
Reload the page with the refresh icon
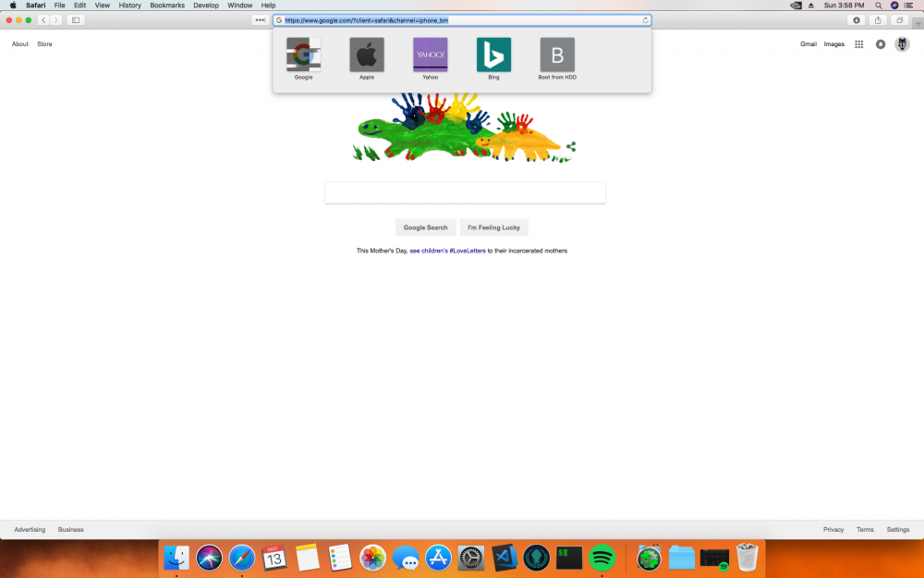coord(645,20)
